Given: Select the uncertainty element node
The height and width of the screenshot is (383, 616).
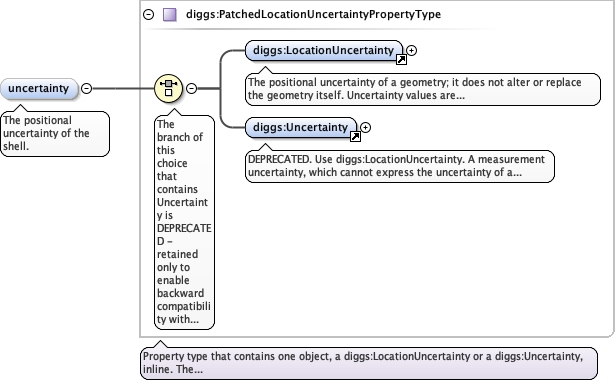Looking at the screenshot, I should tap(39, 88).
